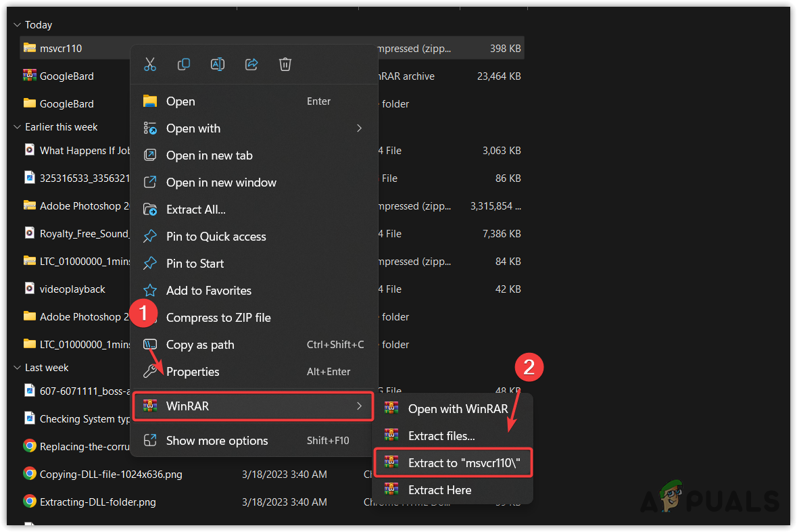Click the Extract All zipped-folder icon

tap(149, 209)
